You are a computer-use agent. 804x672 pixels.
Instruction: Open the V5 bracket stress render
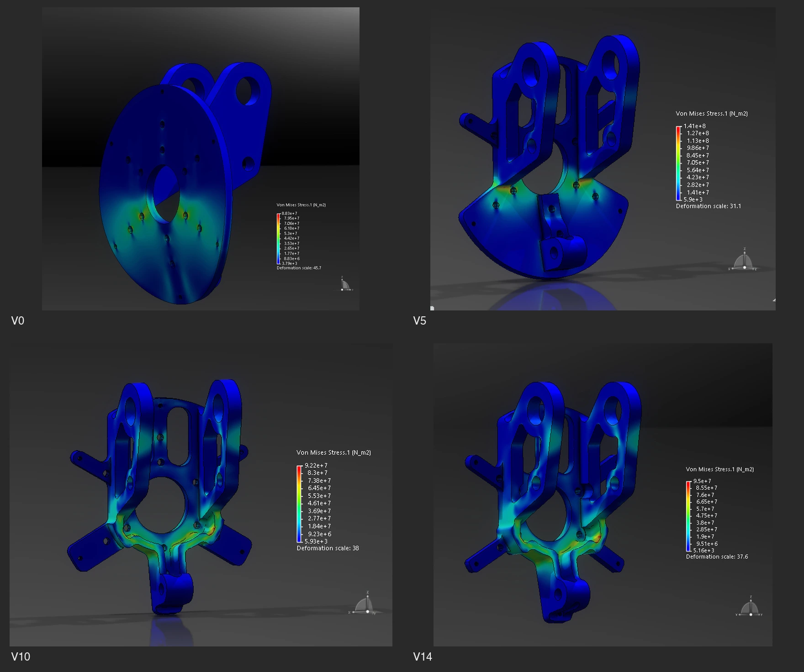(603, 159)
